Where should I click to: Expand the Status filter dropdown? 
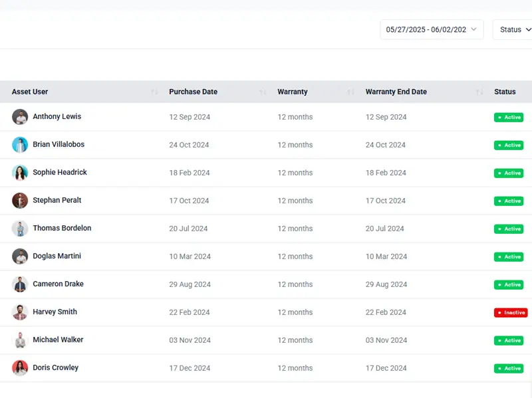point(513,30)
